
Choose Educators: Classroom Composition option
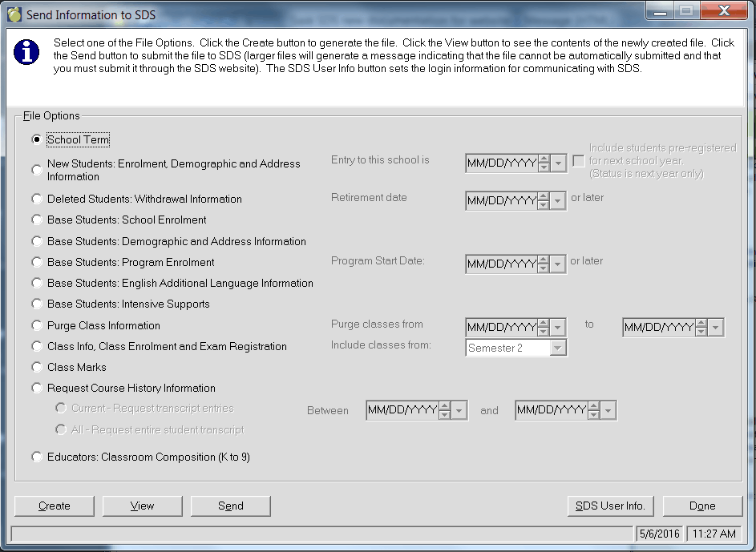coord(36,456)
